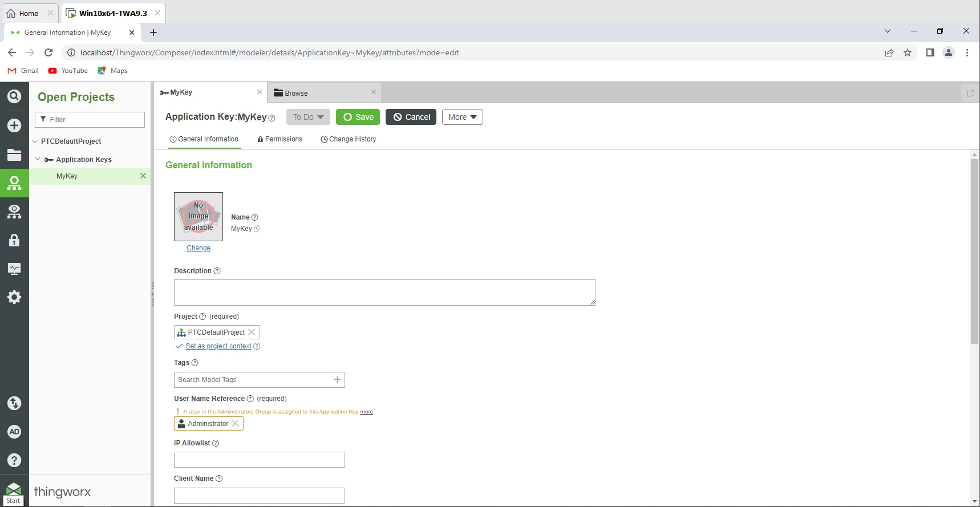Click the help icon beside Description

coord(217,271)
